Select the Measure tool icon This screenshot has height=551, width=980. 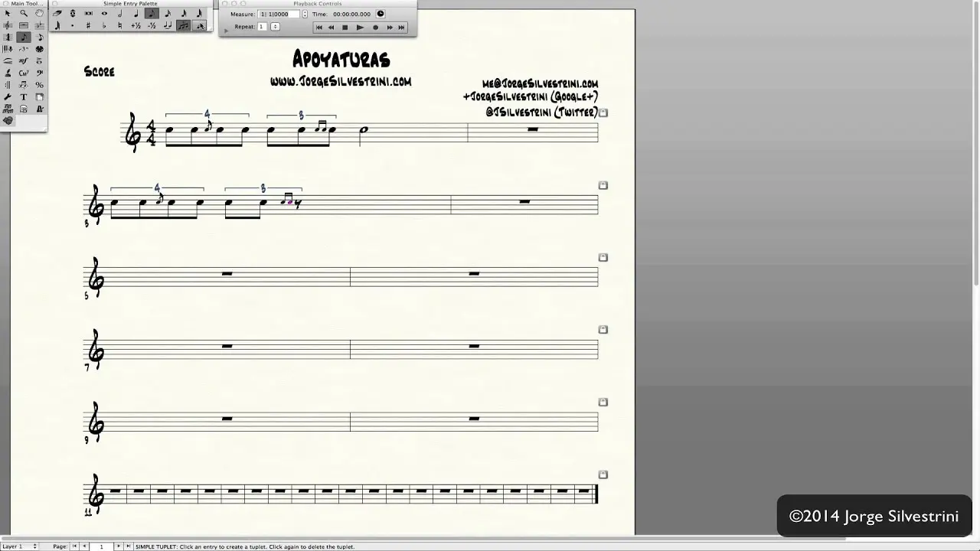click(24, 25)
